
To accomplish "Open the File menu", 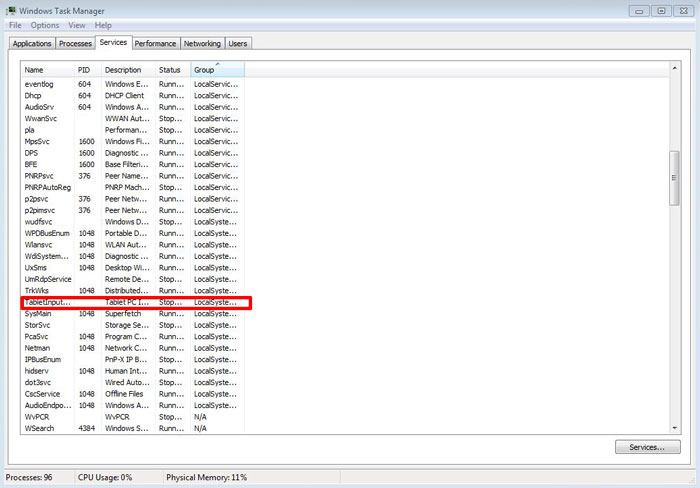I will click(15, 25).
